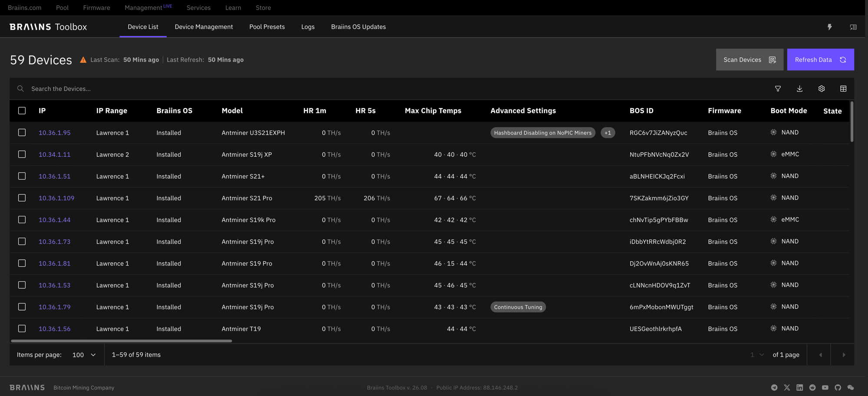The image size is (868, 396).
Task: Click the Continuous Tuning tag
Action: (518, 307)
